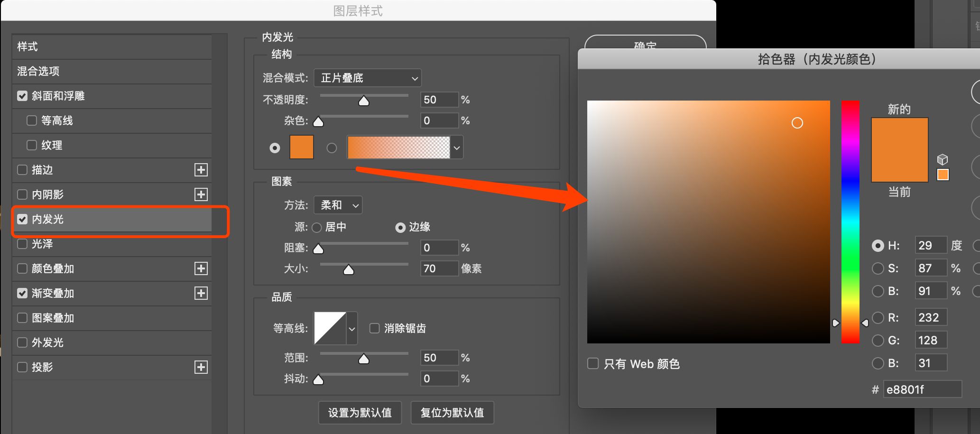This screenshot has height=434, width=980.
Task: Click the contour curve thumbnail
Action: tap(330, 328)
